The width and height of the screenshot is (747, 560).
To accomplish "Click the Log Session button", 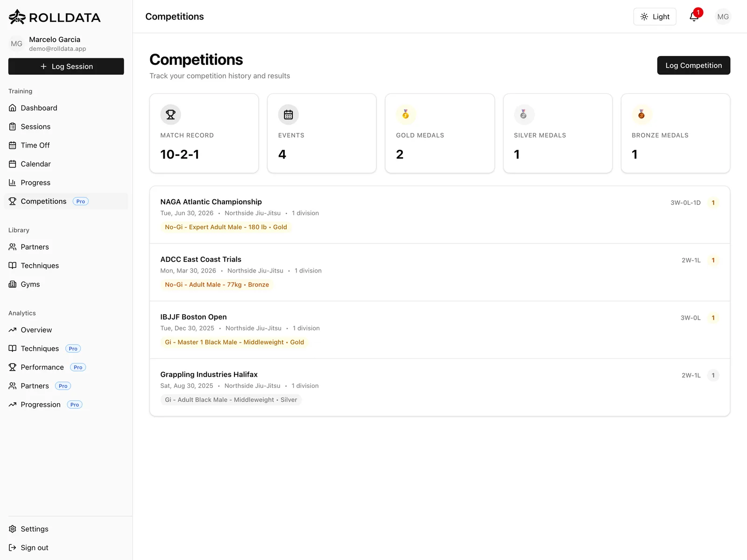I will [66, 66].
